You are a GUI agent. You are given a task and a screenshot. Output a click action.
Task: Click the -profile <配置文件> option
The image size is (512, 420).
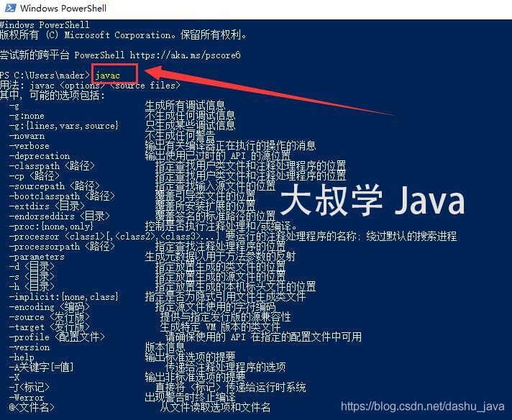[x=57, y=337]
